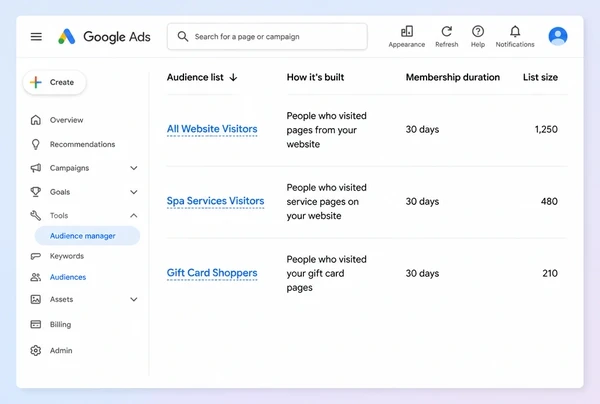This screenshot has height=404, width=600.
Task: Open the Help icon
Action: point(478,31)
